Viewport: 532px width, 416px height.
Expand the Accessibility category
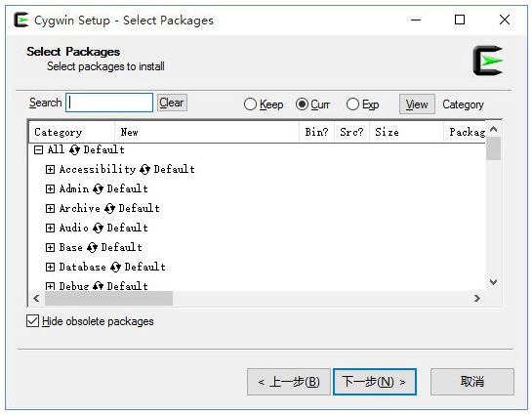[x=50, y=169]
